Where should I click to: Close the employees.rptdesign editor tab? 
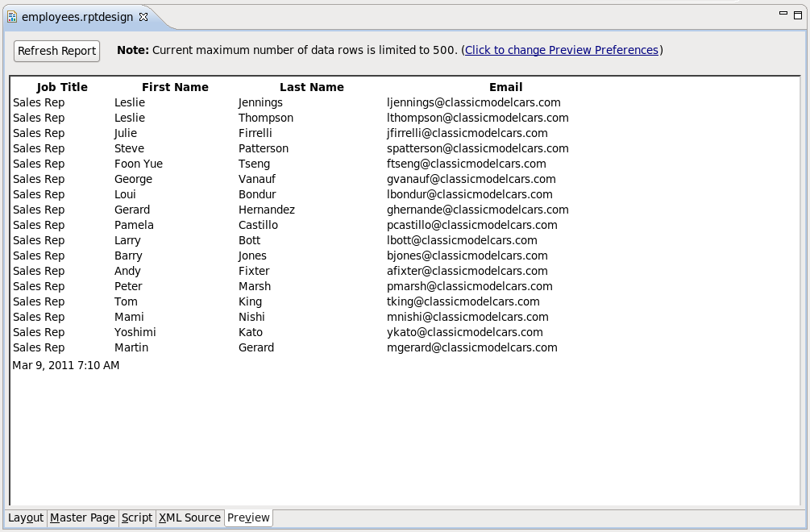coord(143,17)
